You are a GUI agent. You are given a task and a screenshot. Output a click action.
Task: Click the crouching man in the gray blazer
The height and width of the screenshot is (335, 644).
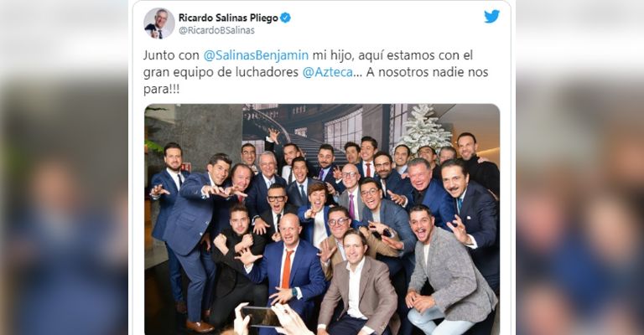[x=448, y=271]
